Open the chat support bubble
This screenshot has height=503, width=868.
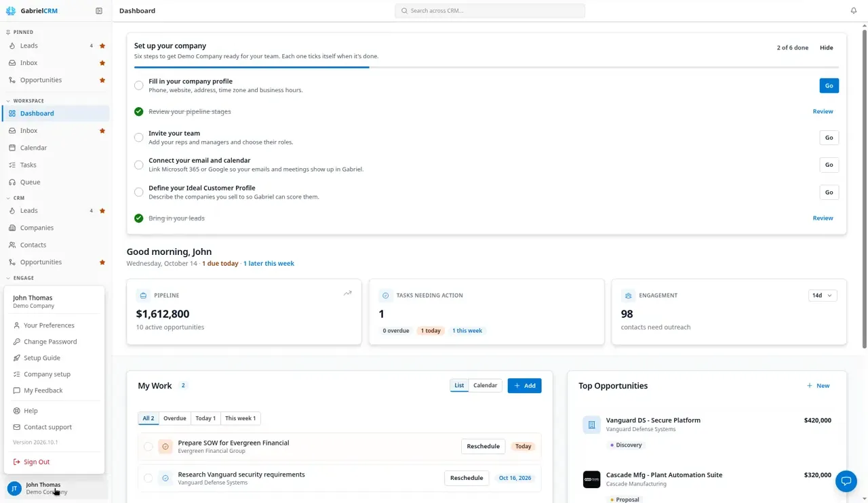click(846, 481)
